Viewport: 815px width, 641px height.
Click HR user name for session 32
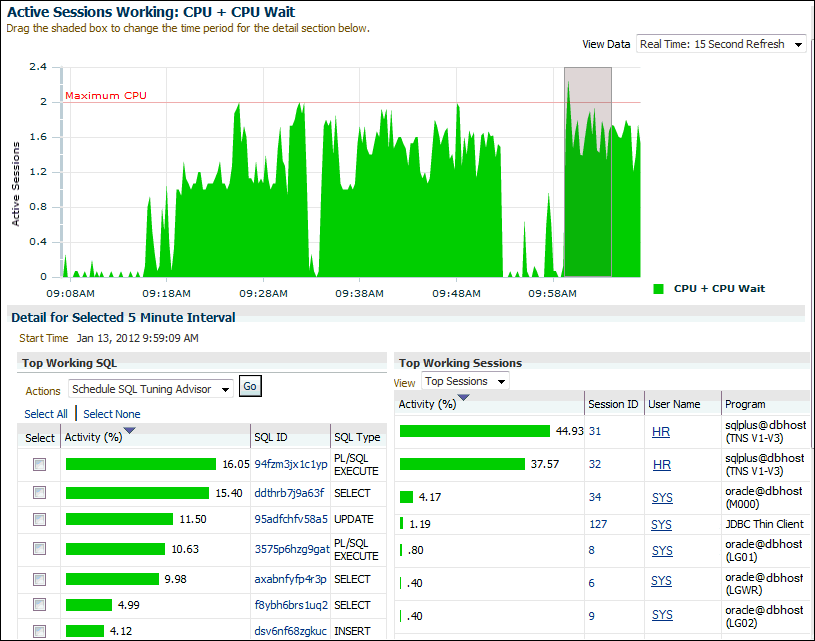[661, 464]
